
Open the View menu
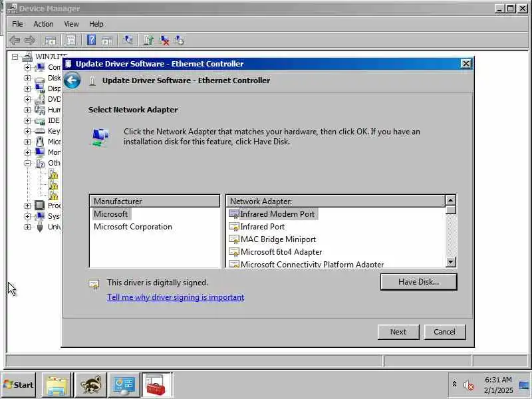pos(71,24)
